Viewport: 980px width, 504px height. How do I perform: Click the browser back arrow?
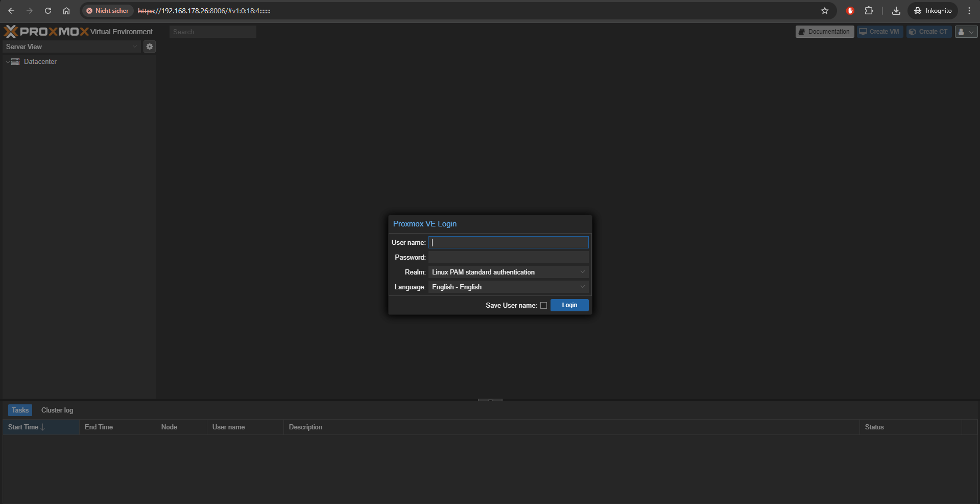coord(11,11)
